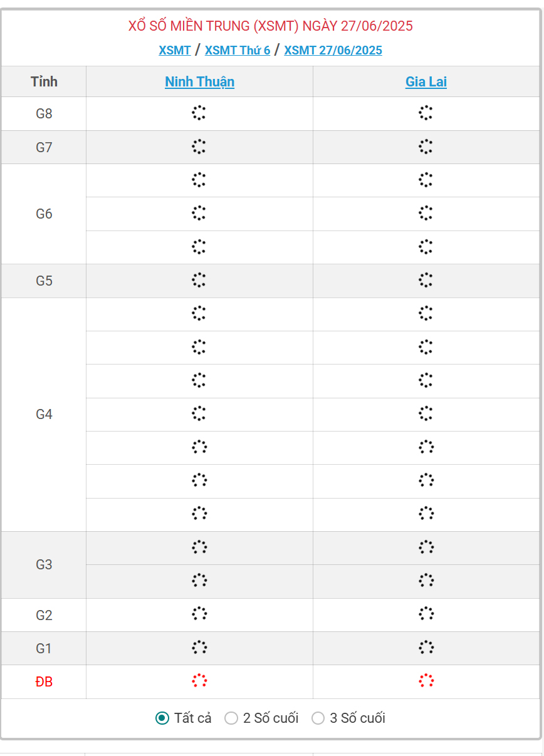Click the red ĐB prize label
This screenshot has width=544, height=756.
[44, 681]
